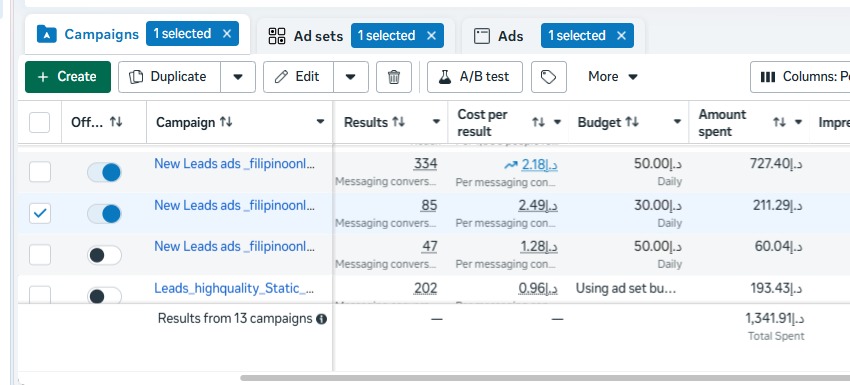Image resolution: width=850 pixels, height=385 pixels.
Task: Click the Using ad set budget cell
Action: pyautogui.click(x=626, y=288)
